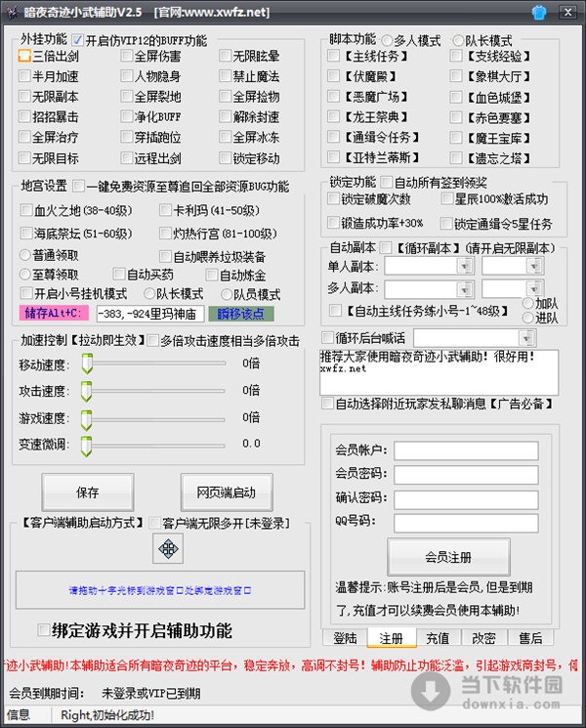The image size is (586, 728).
Task: Check 自动选择附近玩家发私聊消息 option
Action: pyautogui.click(x=327, y=403)
